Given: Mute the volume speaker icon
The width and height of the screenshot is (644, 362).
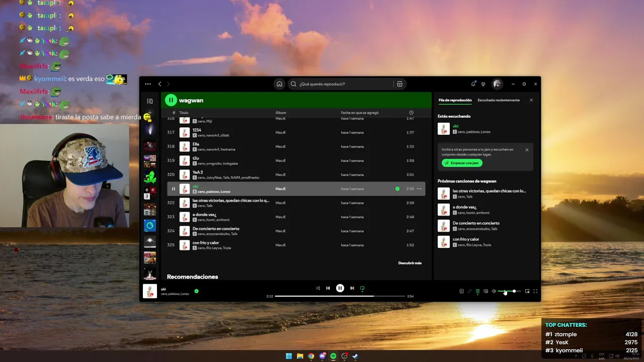Looking at the screenshot, I should coord(494,291).
